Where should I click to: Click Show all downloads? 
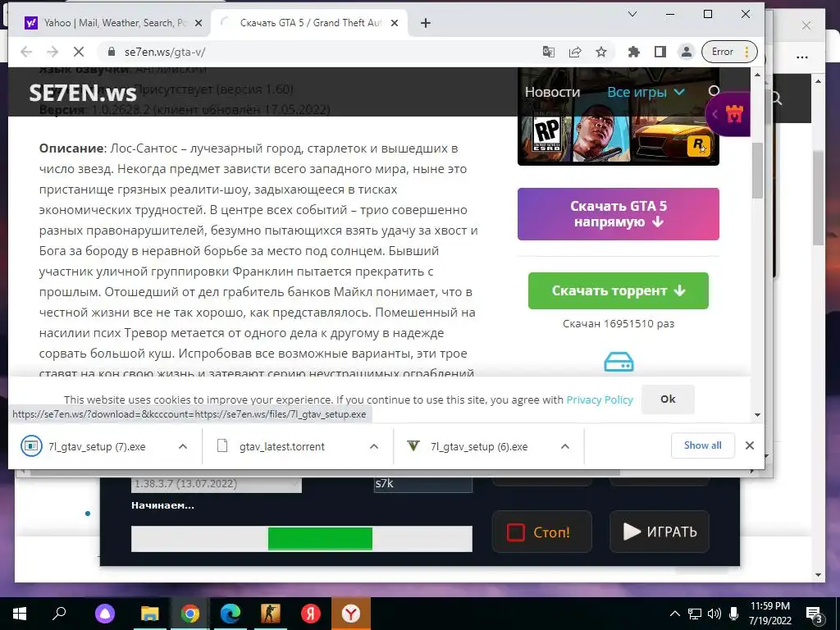702,445
